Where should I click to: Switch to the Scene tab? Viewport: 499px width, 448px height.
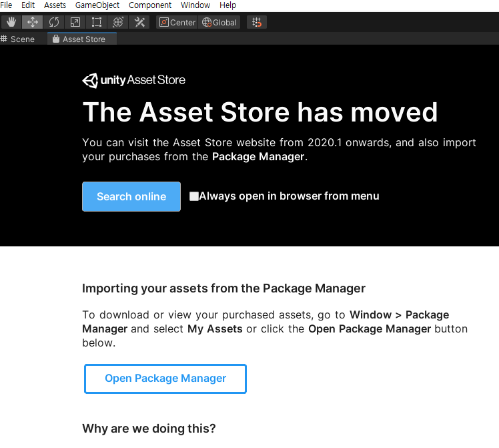(18, 39)
